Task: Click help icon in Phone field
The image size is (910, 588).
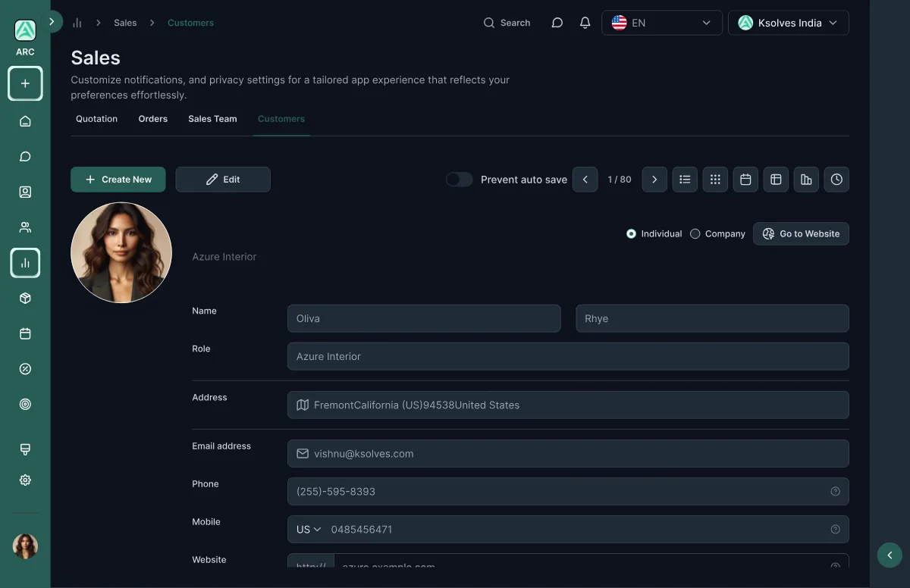Action: (835, 492)
